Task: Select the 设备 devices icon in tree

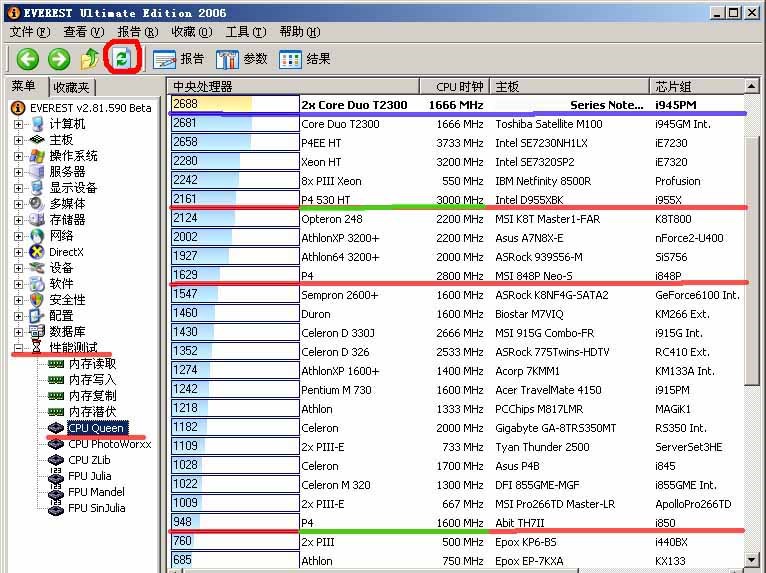Action: (37, 268)
